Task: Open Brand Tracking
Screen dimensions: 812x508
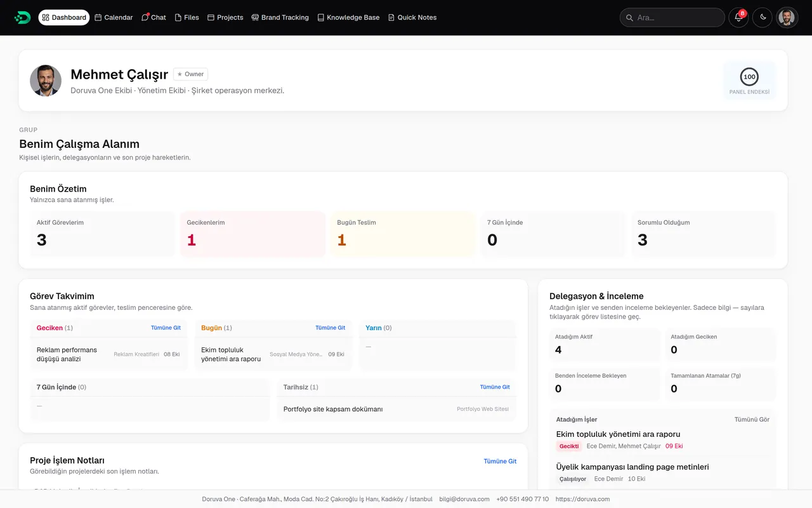Action: [280, 18]
